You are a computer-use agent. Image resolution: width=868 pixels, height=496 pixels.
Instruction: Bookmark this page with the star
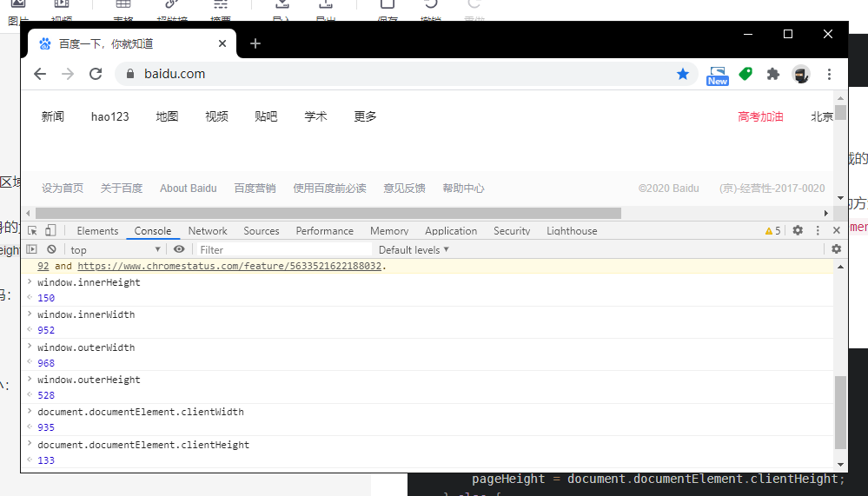[683, 74]
